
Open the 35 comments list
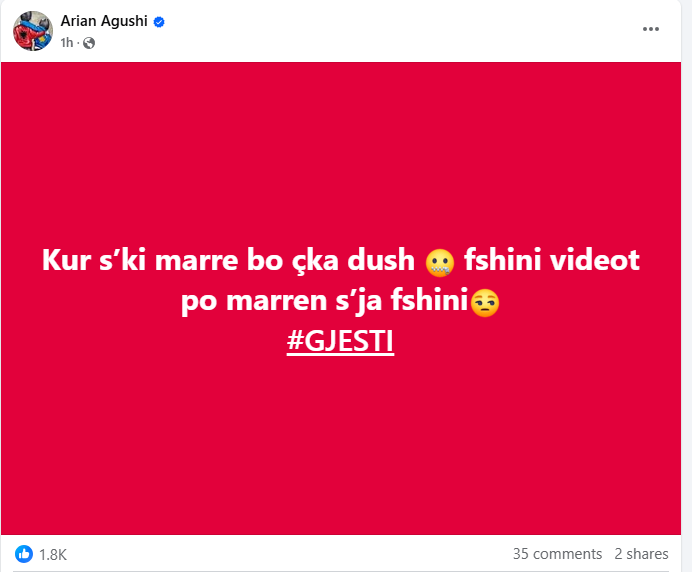[x=557, y=553]
